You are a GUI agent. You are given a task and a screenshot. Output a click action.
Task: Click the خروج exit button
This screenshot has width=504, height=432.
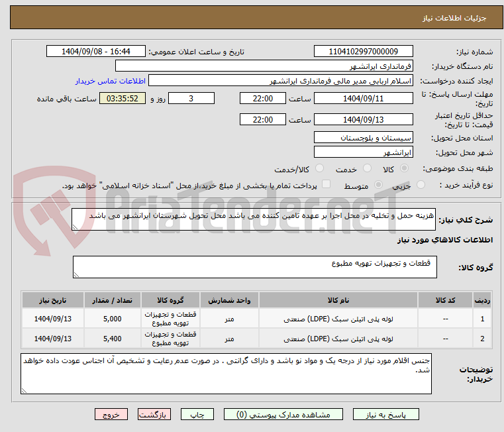pyautogui.click(x=111, y=414)
